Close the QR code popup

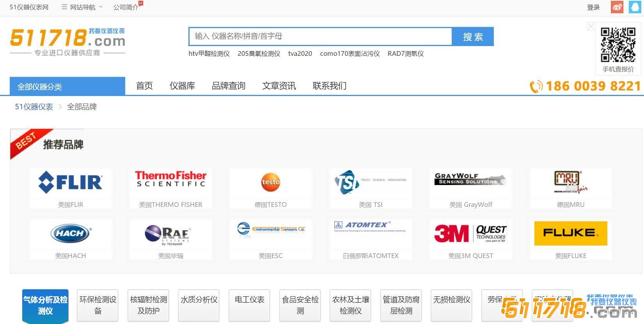click(x=591, y=27)
